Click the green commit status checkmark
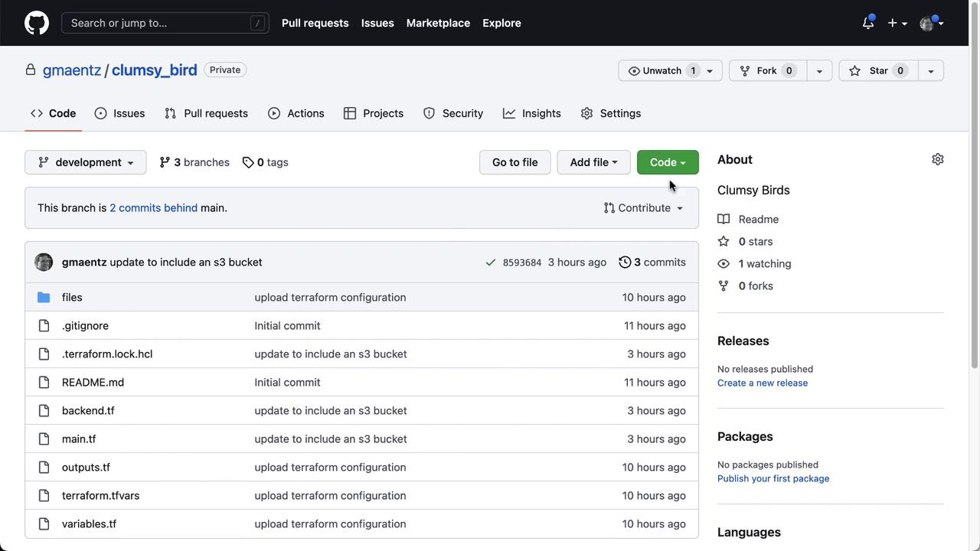The width and height of the screenshot is (980, 551). tap(490, 262)
